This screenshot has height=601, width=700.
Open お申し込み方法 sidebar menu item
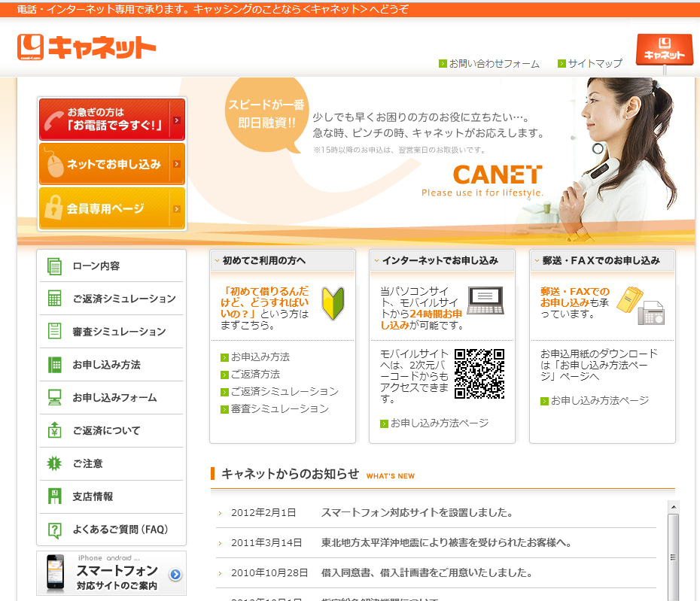(x=111, y=365)
